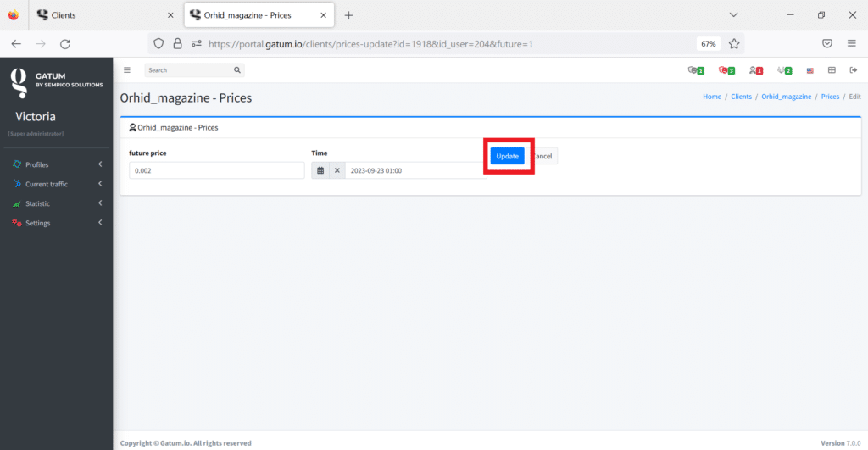Expand the Settings menu chevron

[x=100, y=223]
